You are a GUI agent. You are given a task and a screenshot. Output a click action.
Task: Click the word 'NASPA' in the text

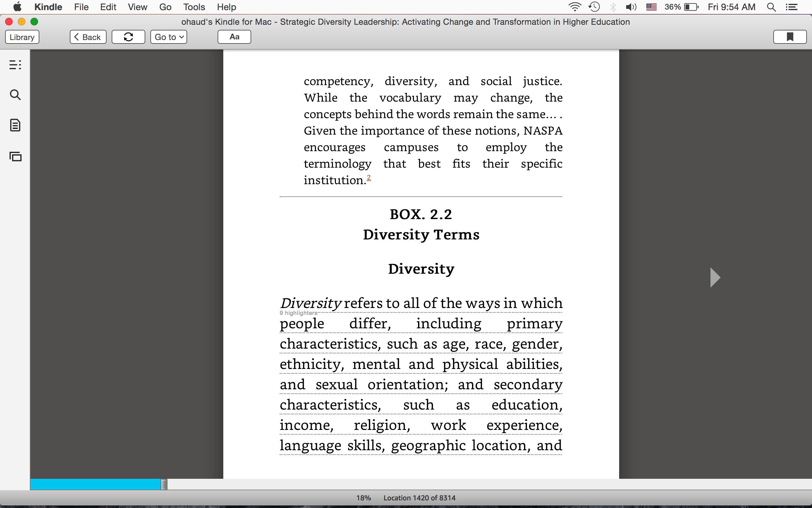coord(543,131)
